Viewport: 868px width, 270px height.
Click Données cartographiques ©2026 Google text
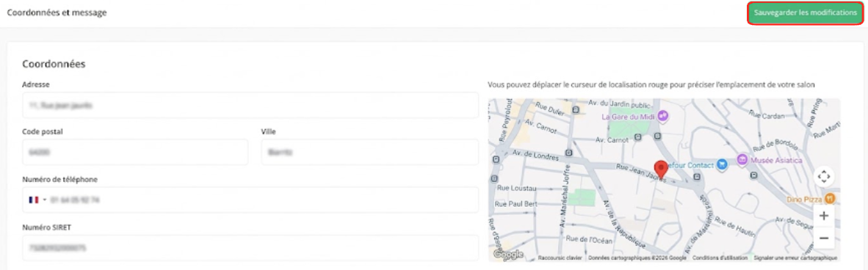637,258
